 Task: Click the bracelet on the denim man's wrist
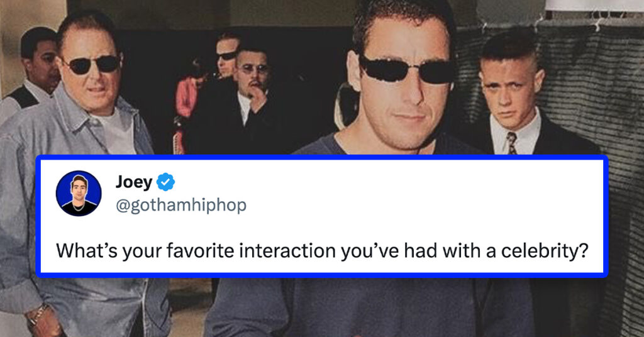(36, 314)
